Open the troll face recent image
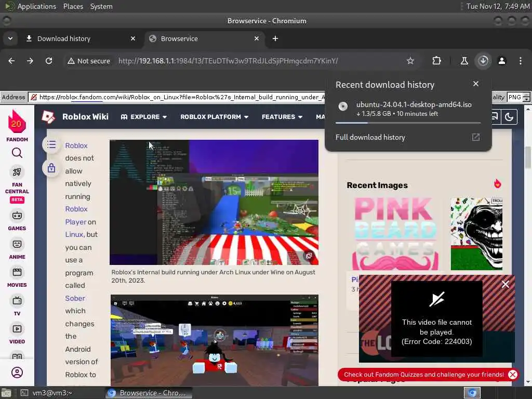The image size is (532, 399). point(476,233)
